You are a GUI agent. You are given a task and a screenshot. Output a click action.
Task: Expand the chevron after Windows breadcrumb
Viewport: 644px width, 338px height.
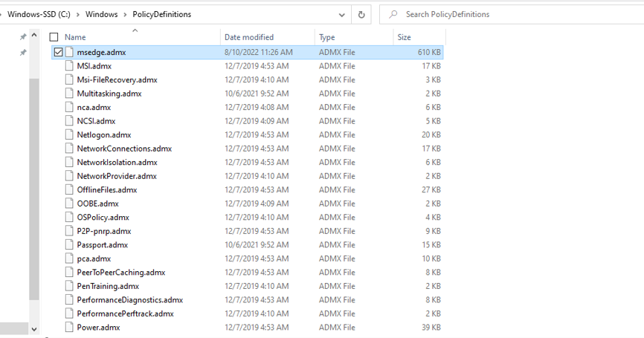click(124, 14)
